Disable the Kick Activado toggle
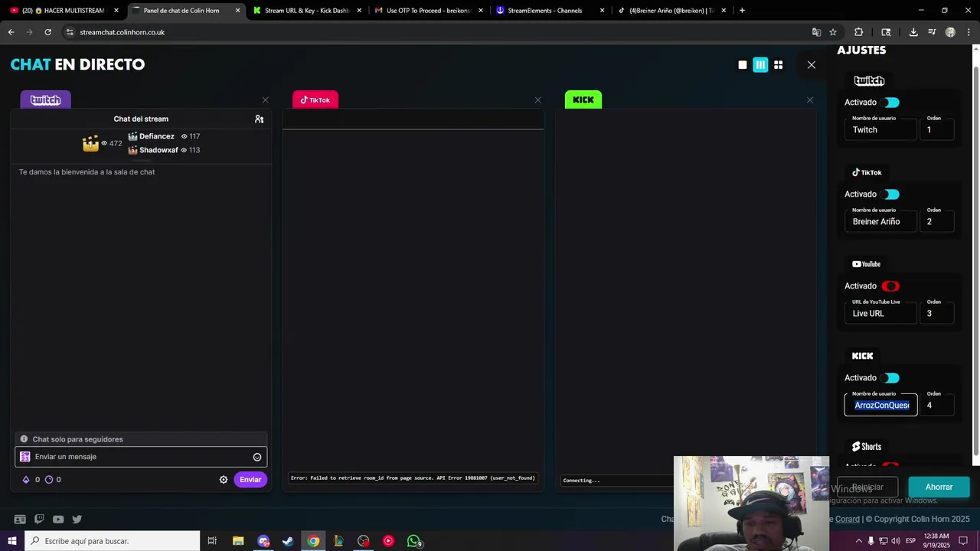 890,378
